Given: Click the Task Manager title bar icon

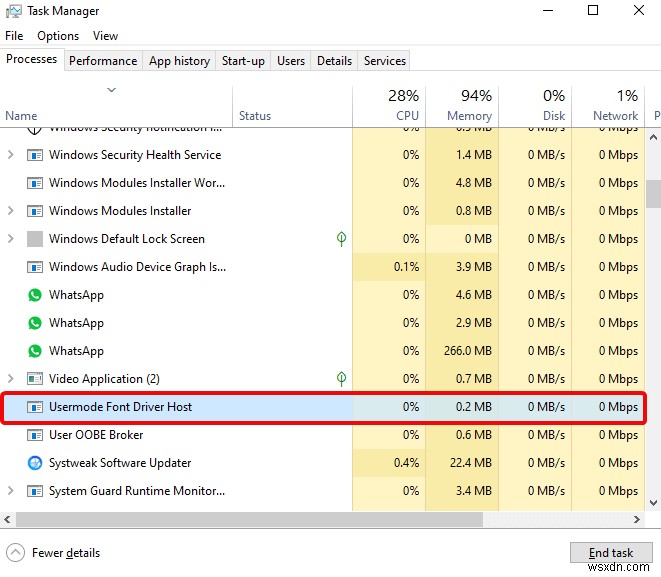Looking at the screenshot, I should click(x=13, y=11).
